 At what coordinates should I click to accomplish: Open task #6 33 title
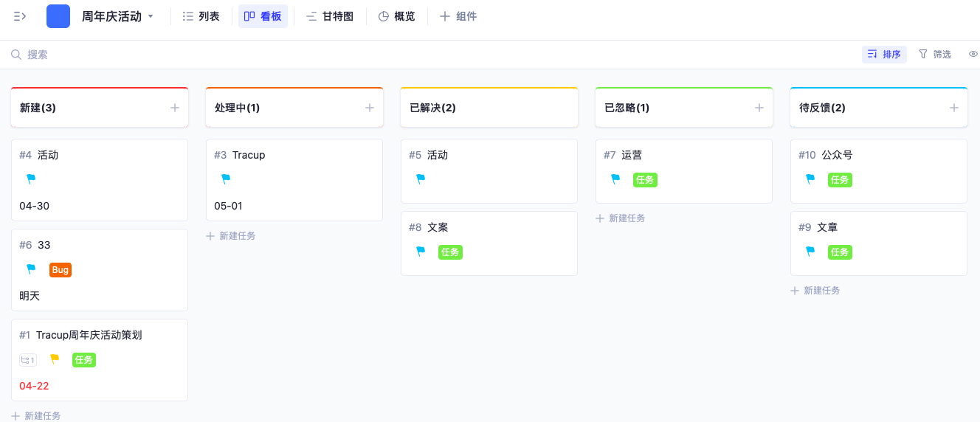(x=44, y=245)
